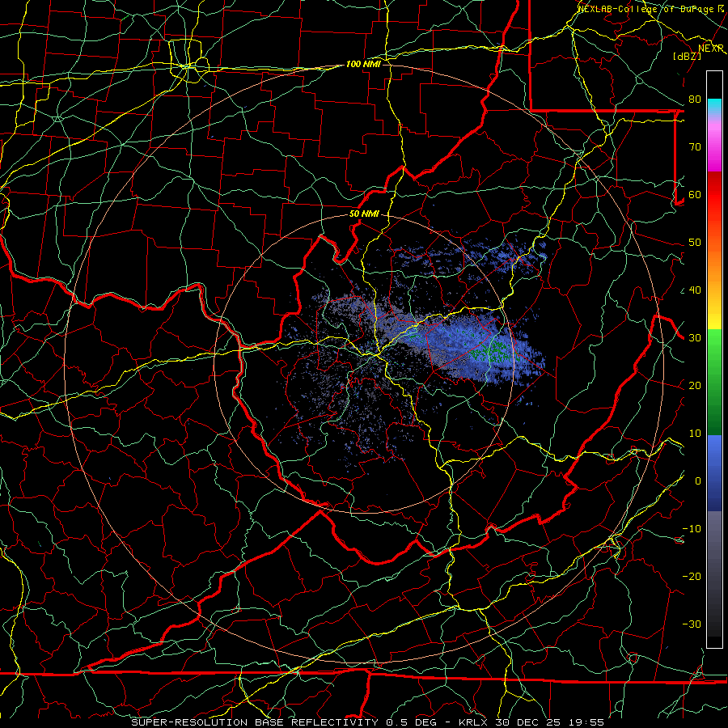This screenshot has height=728, width=728.
Task: Click the -30 dBZ legend value
Action: click(x=692, y=624)
